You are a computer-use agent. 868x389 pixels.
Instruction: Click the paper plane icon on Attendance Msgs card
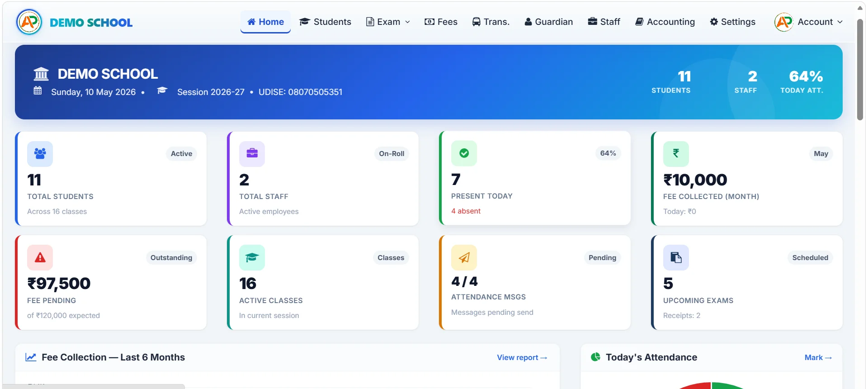(464, 257)
